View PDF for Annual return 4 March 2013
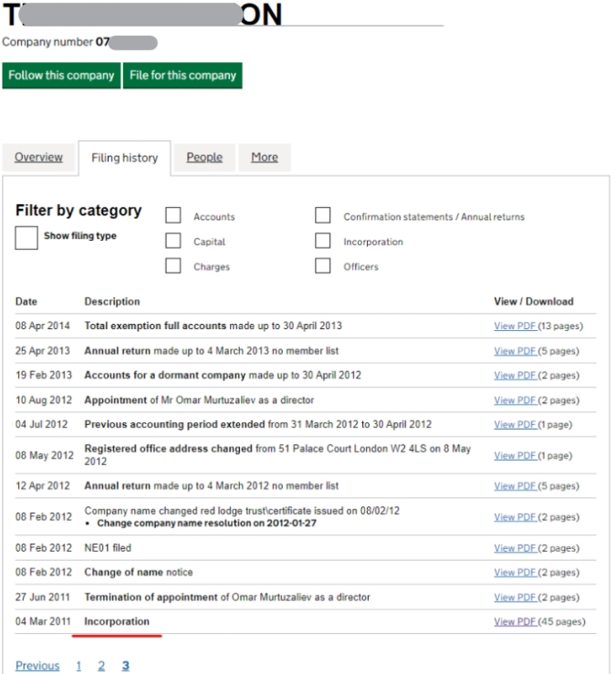Image resolution: width=616 pixels, height=674 pixels. [516, 351]
